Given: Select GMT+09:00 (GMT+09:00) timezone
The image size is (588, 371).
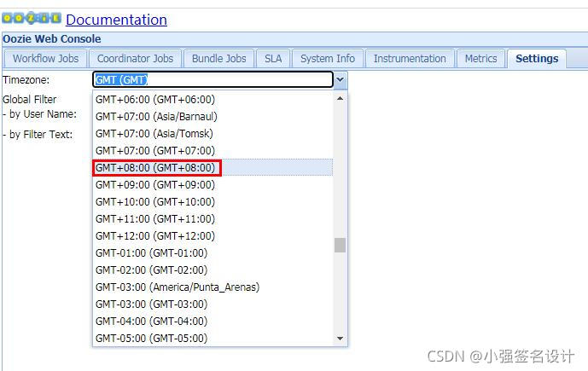Looking at the screenshot, I should pyautogui.click(x=212, y=185).
